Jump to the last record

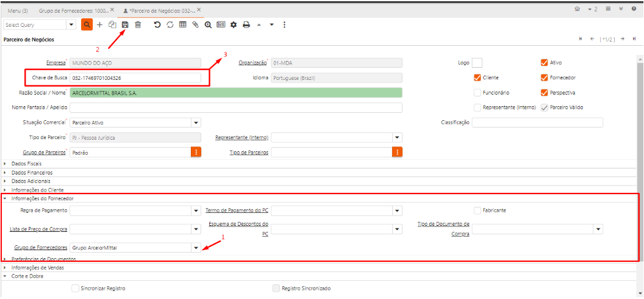tap(634, 39)
